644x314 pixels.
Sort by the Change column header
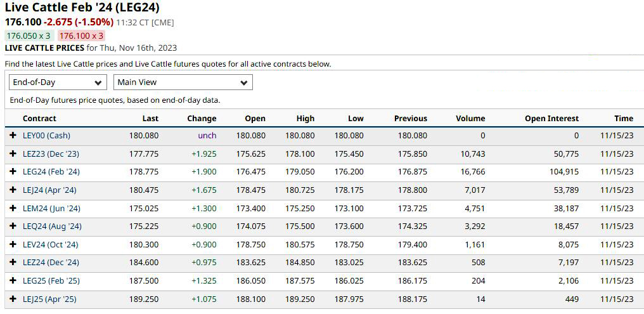coord(202,119)
